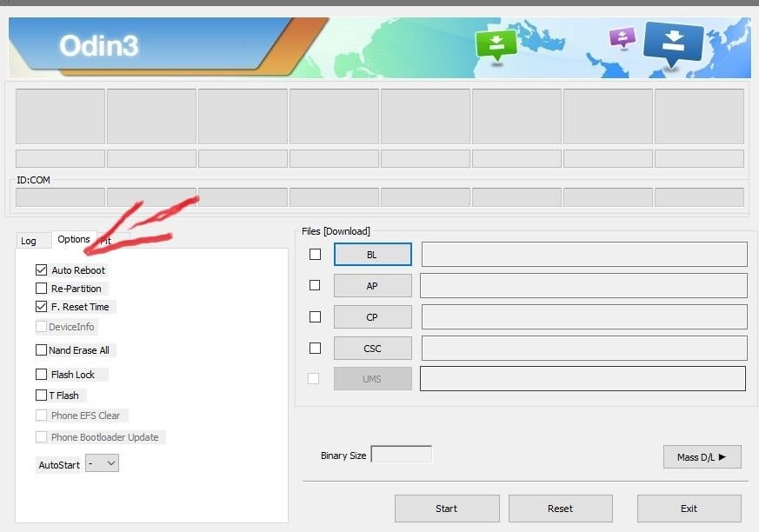Viewport: 759px width, 532px height.
Task: Start the flashing process
Action: tap(447, 509)
